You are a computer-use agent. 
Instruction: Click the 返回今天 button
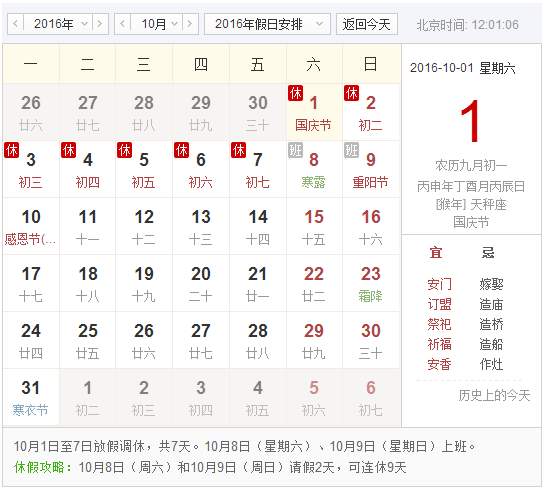pyautogui.click(x=367, y=24)
